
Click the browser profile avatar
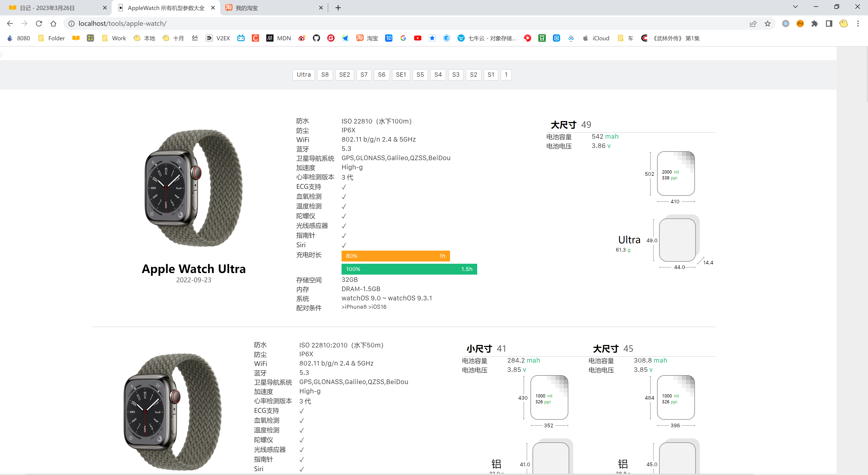tap(843, 23)
